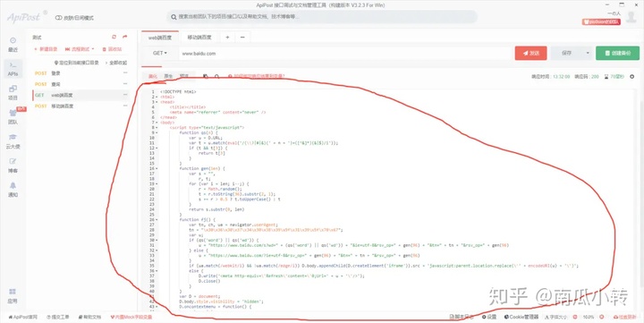
Task: Select the 预览 preview response tab
Action: click(184, 76)
